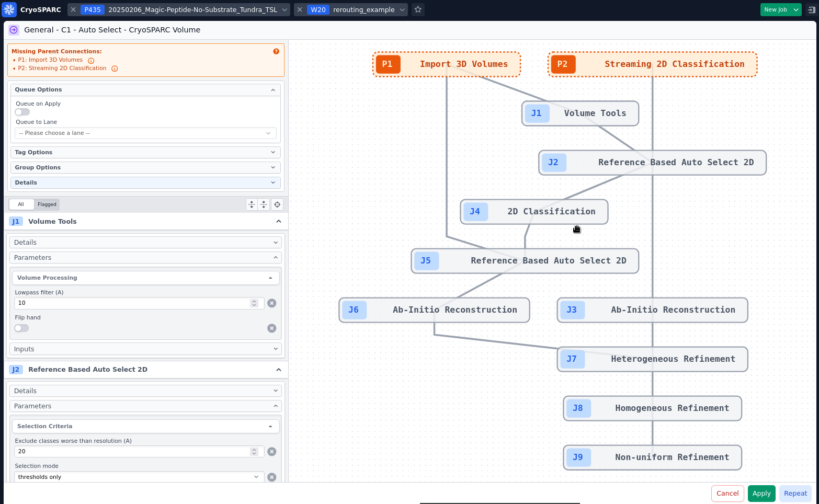Reset the Selection mode parameter

pos(272,477)
